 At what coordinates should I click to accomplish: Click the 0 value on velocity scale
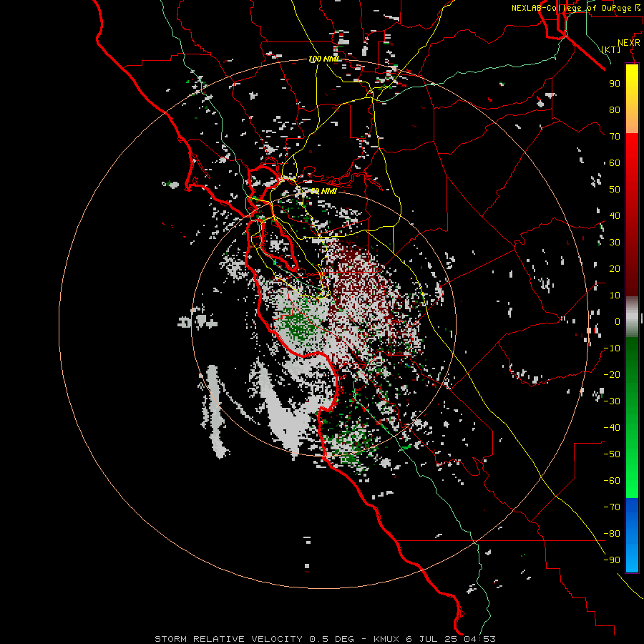tap(618, 321)
